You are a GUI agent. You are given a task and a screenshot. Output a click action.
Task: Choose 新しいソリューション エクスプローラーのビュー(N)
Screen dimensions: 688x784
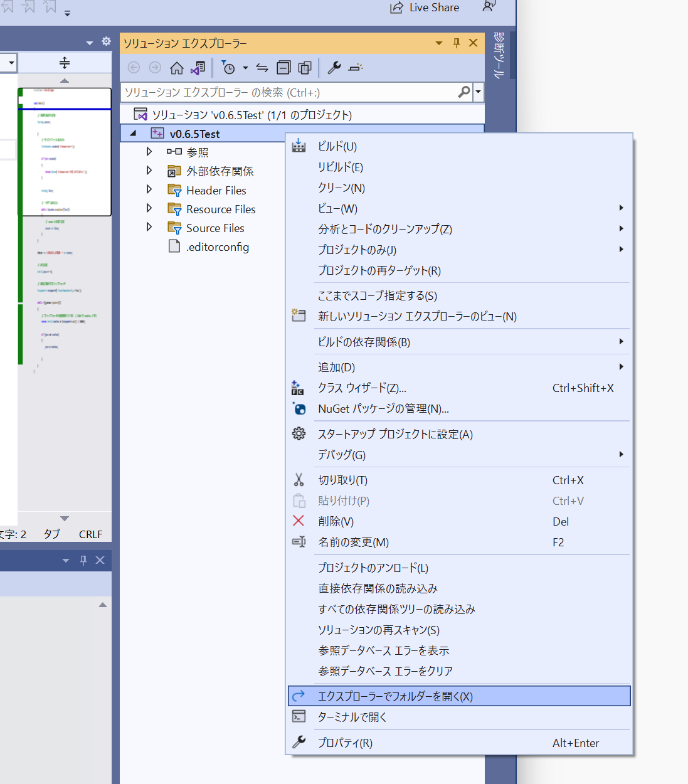459,316
